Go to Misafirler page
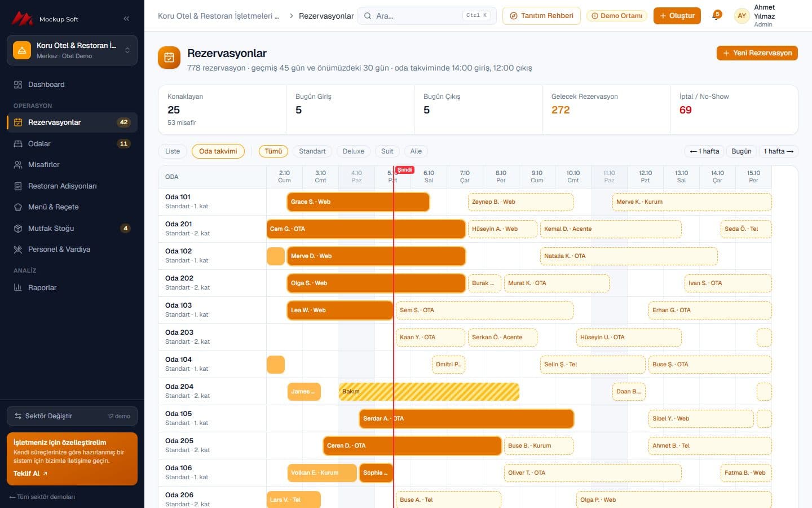 tap(72, 165)
